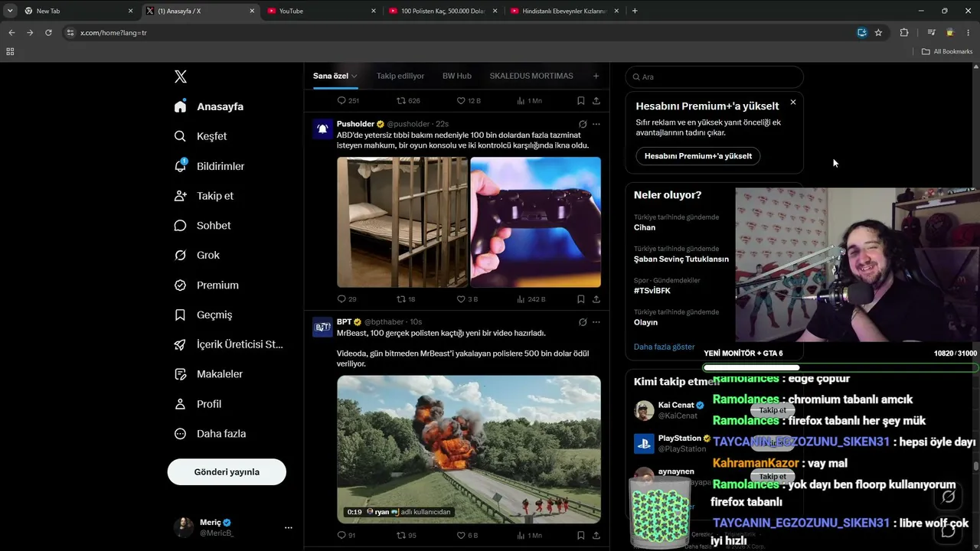This screenshot has height=551, width=980.
Task: Open Bildirimler notifications bell
Action: (209, 166)
